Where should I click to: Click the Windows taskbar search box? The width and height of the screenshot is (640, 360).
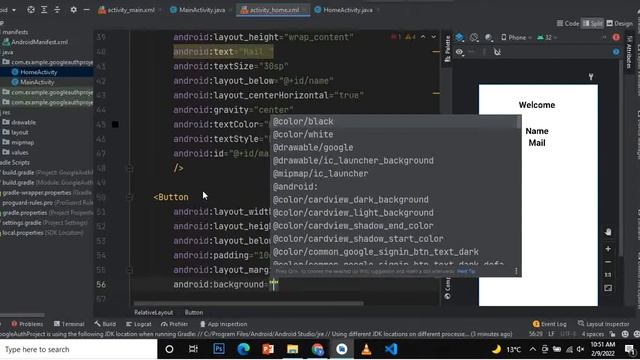click(78, 349)
